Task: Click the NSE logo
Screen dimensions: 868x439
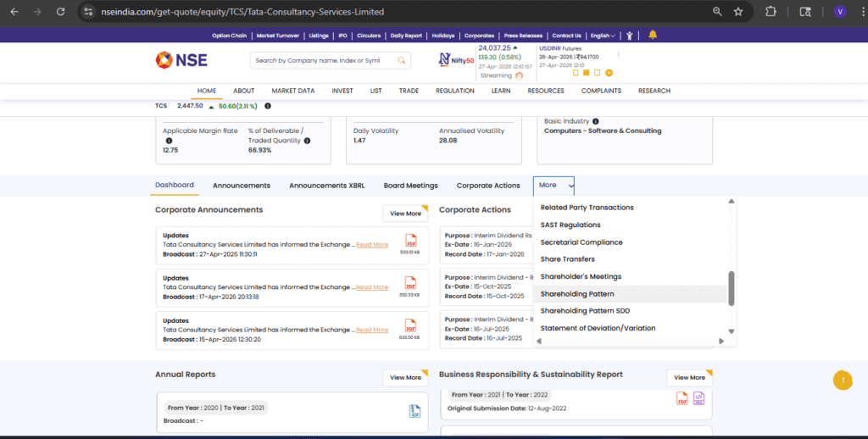Action: coord(181,60)
